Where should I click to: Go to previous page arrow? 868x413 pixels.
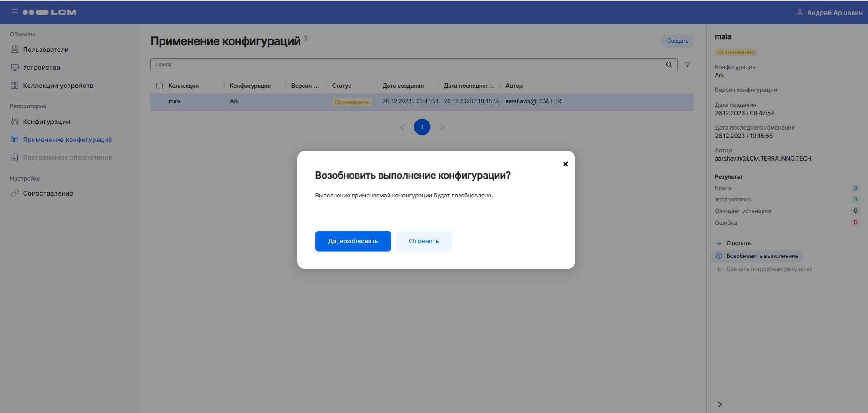click(402, 127)
